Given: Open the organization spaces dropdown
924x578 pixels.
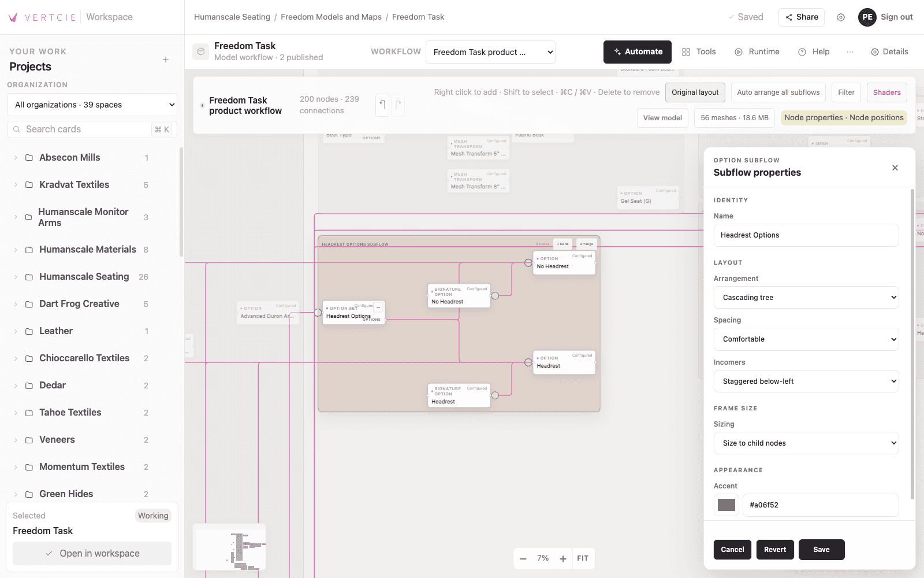Looking at the screenshot, I should point(92,105).
